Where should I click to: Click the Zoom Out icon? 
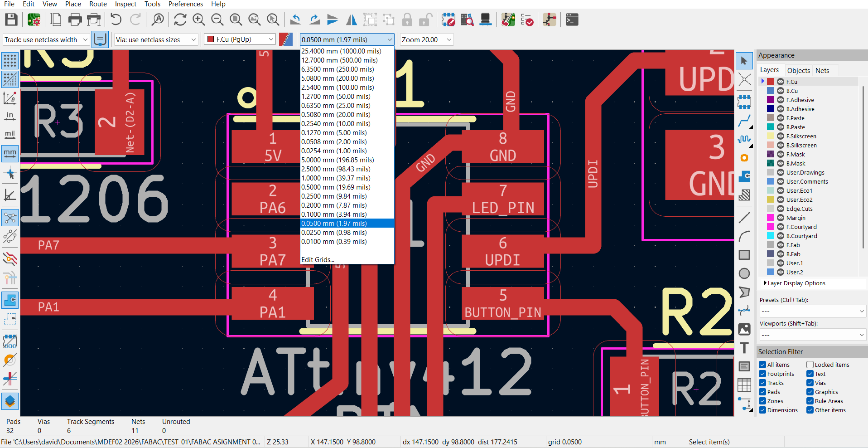coord(217,19)
